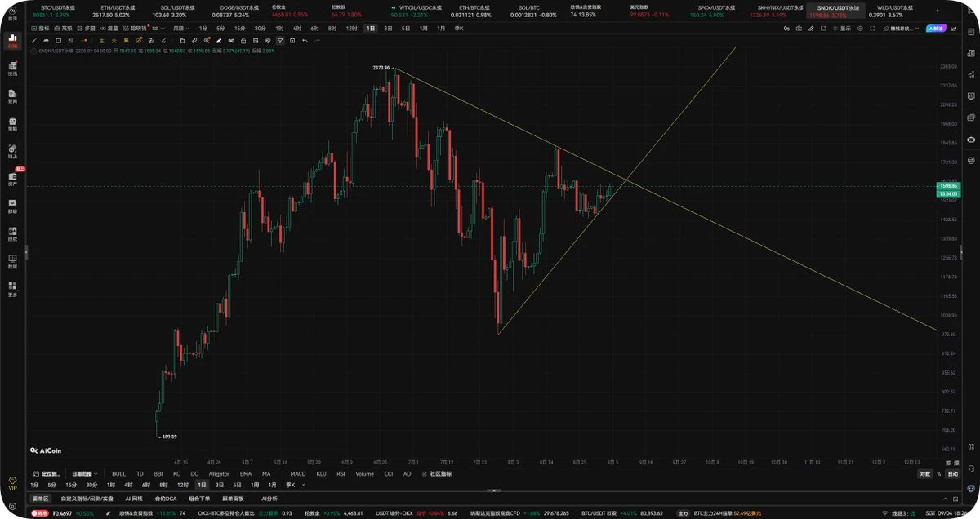Open the 首页 home icon in the sidebar
The width and height of the screenshot is (980, 519).
(12, 13)
